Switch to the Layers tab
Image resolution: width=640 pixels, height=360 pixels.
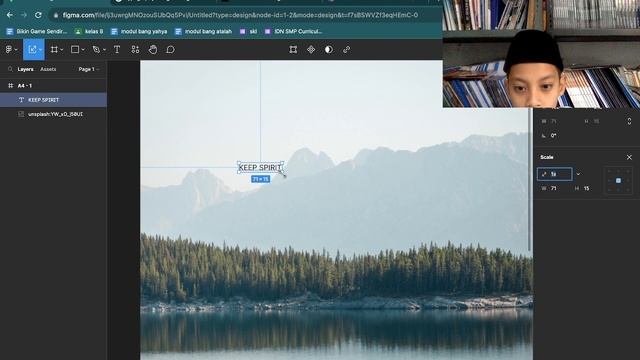point(25,69)
